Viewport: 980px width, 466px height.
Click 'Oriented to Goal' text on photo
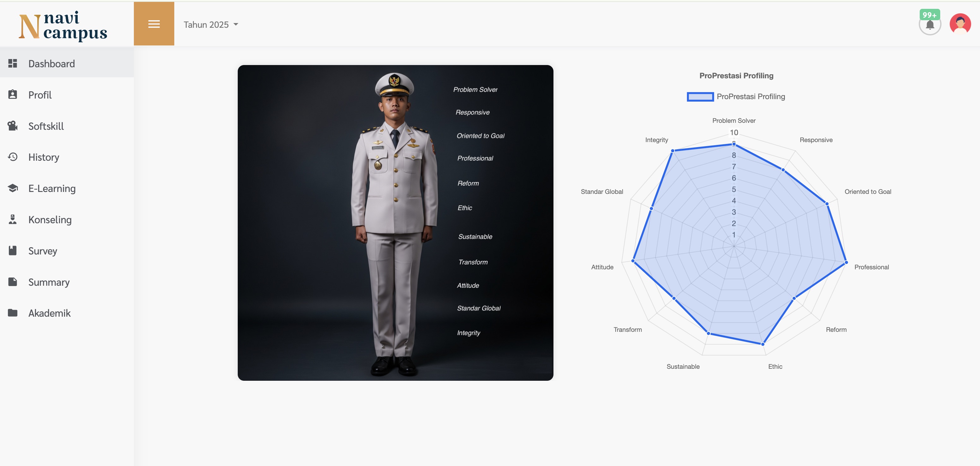click(481, 136)
